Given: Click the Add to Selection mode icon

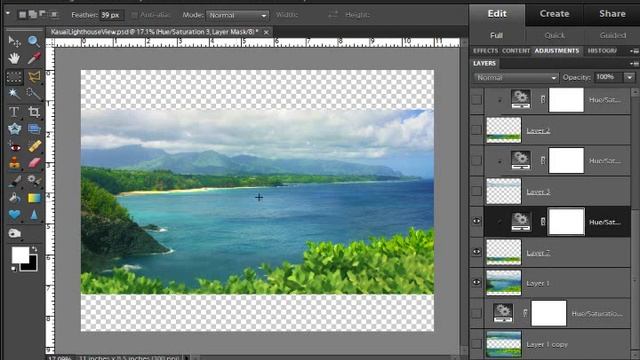Looking at the screenshot, I should 33,15.
